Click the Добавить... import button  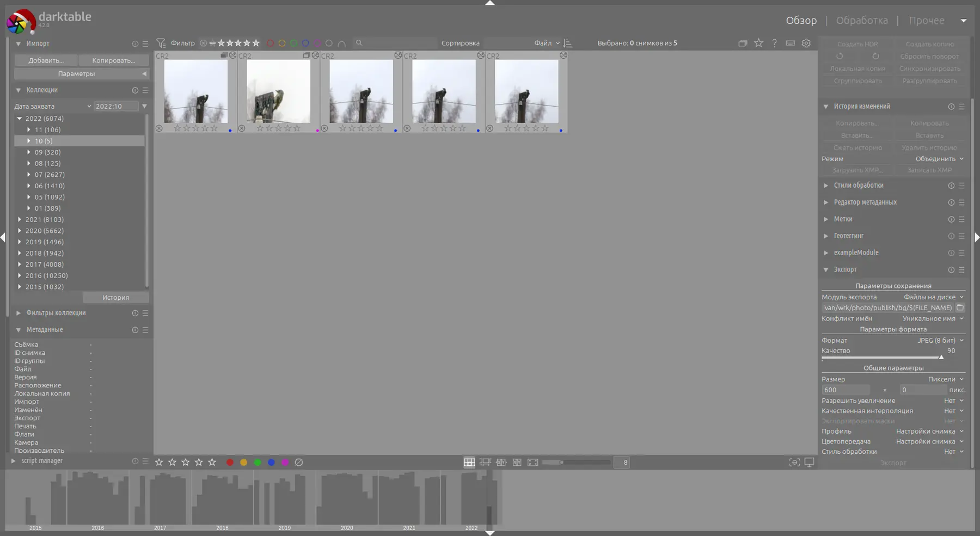46,60
